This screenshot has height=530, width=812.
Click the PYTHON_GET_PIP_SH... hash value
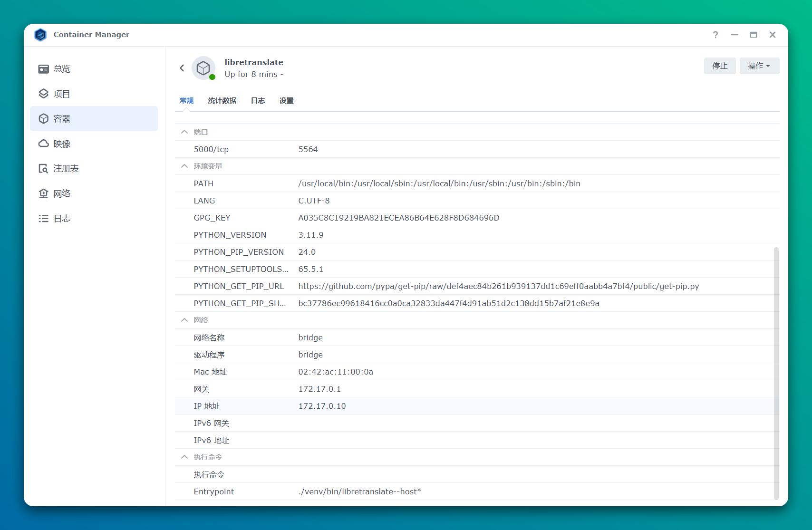tap(449, 303)
